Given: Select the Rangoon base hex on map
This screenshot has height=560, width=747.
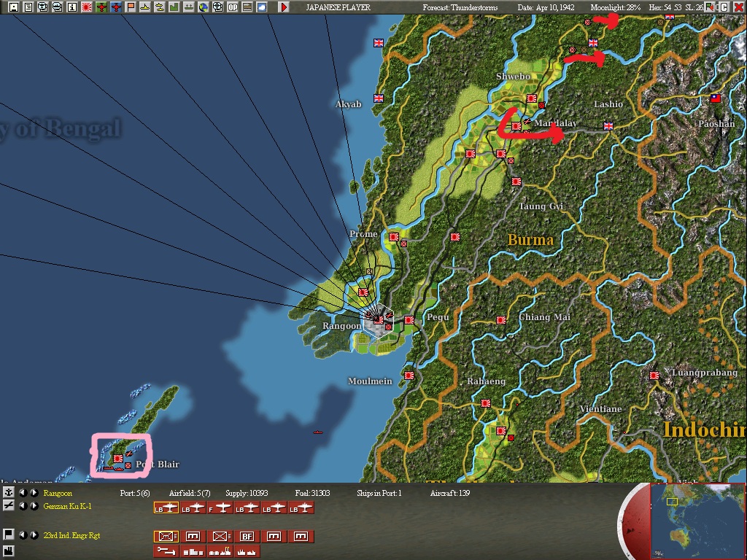Looking at the screenshot, I should (379, 320).
